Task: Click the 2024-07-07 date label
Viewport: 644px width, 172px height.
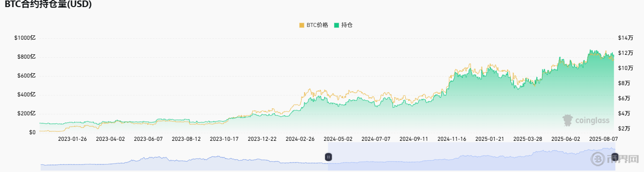Action: [x=376, y=139]
